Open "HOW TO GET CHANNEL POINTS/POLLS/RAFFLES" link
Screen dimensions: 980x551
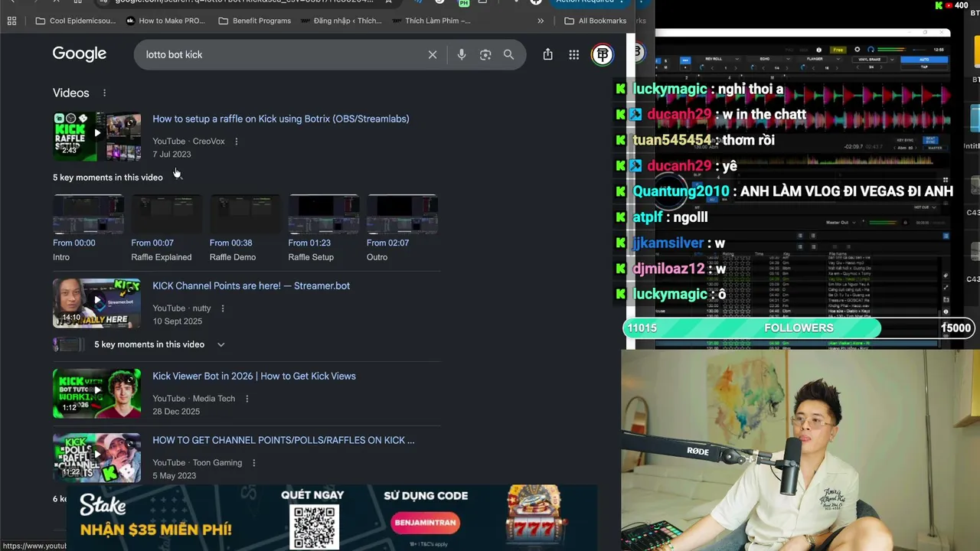[283, 440]
